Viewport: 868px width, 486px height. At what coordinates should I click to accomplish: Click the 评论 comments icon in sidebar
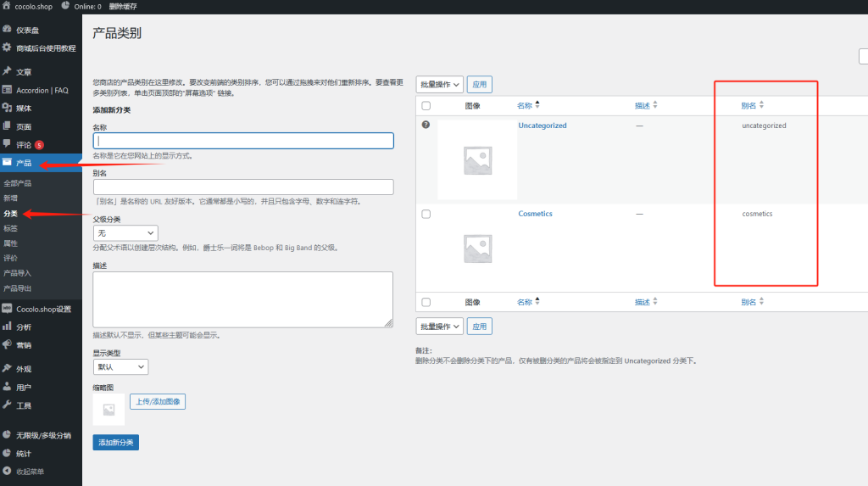[x=8, y=144]
